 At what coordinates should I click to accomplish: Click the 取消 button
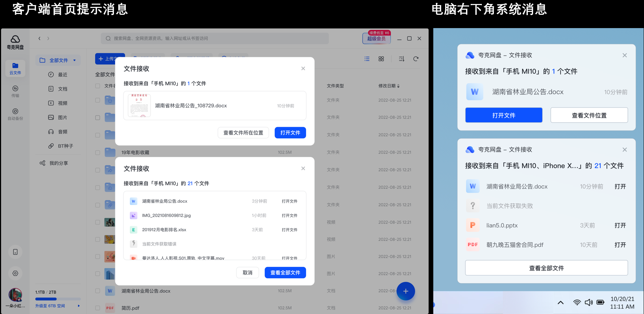point(247,273)
